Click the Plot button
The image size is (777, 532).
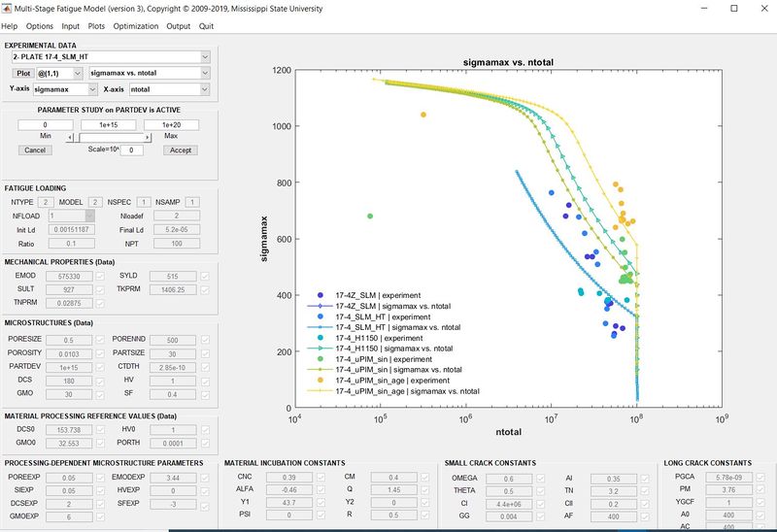coord(22,73)
